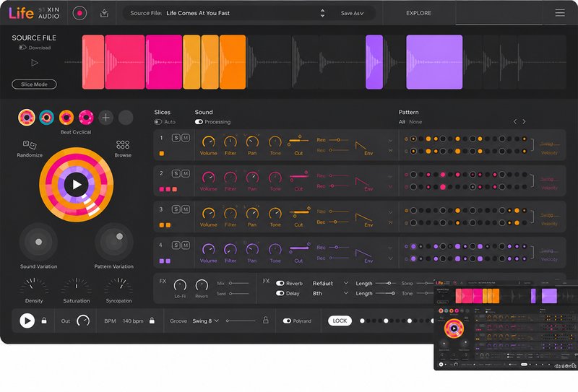Click the Out level knob
Viewport: 578px width, 392px height.
point(83,321)
